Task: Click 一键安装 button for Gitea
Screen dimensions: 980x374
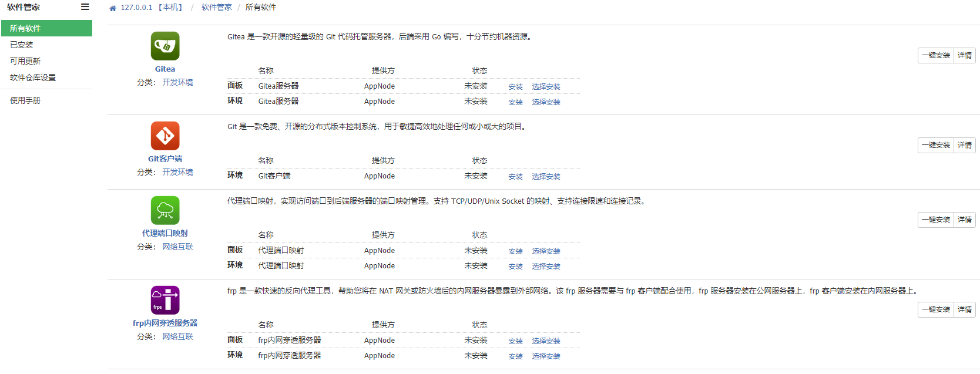Action: pyautogui.click(x=935, y=55)
